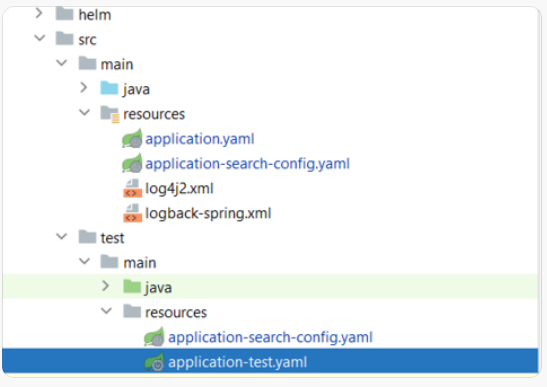Click the main folder icon under src
This screenshot has height=387, width=547.
click(x=87, y=63)
